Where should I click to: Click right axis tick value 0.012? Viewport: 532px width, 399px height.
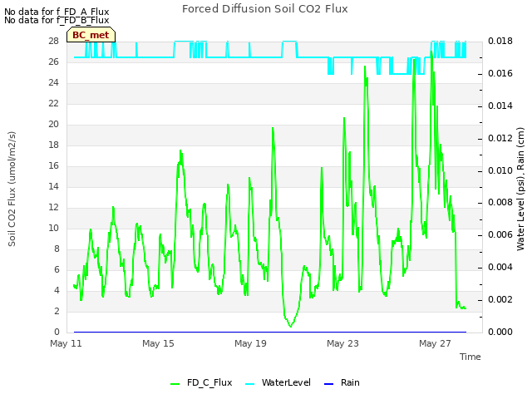point(500,139)
